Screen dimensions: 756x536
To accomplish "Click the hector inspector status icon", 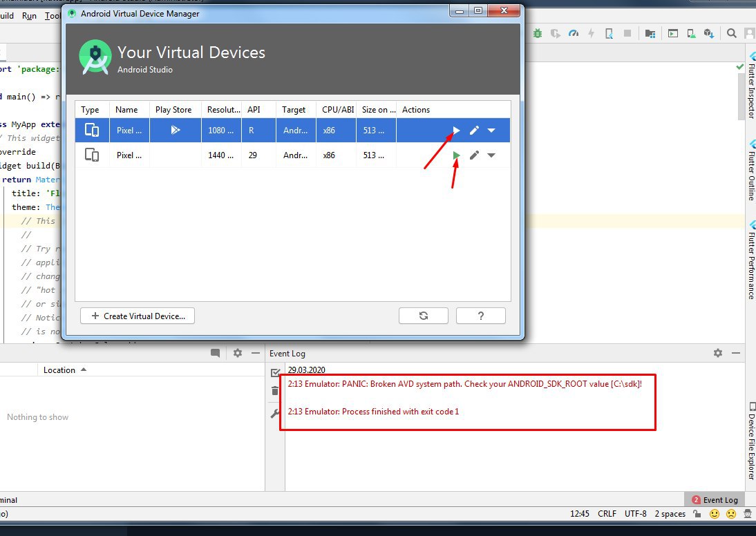I will pyautogui.click(x=748, y=514).
